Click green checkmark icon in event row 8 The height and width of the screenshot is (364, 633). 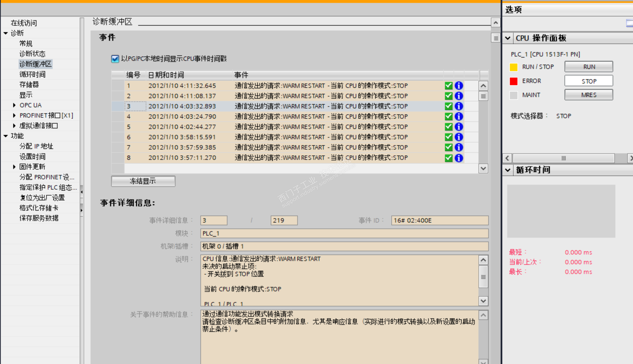[448, 158]
